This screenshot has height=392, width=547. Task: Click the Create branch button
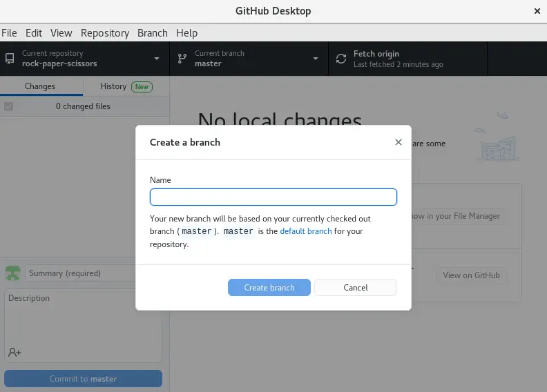269,288
